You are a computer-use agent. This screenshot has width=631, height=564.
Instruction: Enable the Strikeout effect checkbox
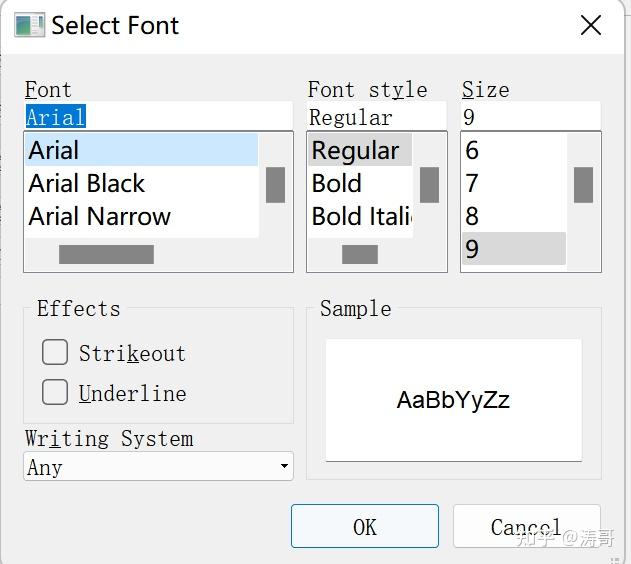pos(55,352)
